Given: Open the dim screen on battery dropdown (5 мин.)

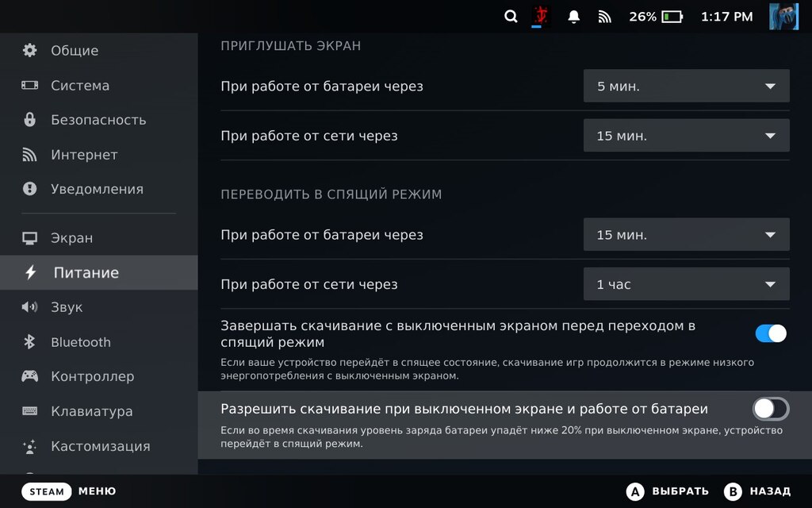Looking at the screenshot, I should tap(686, 87).
